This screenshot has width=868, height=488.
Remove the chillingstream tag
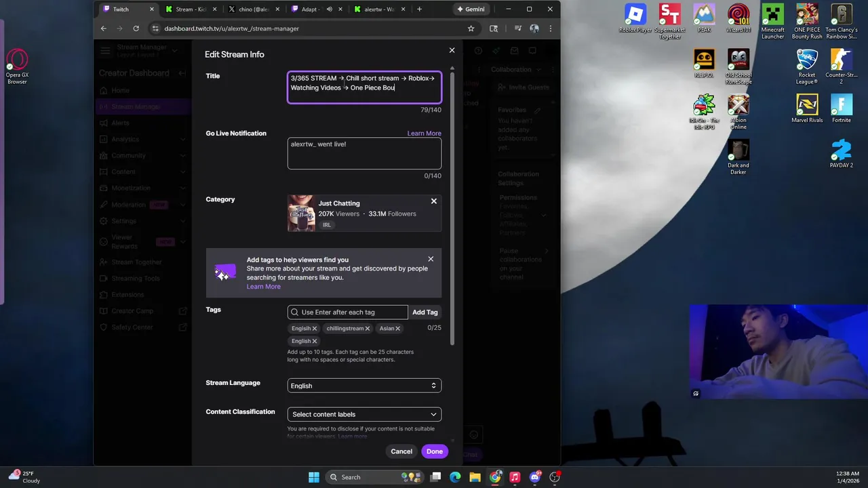(368, 329)
